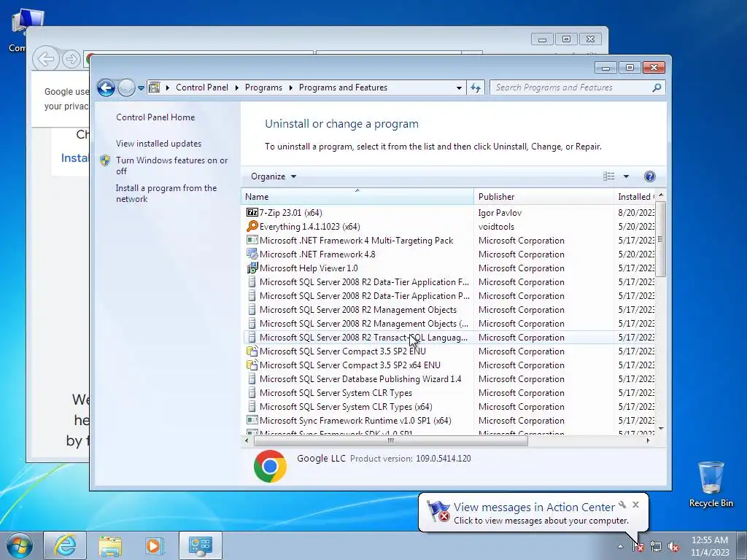Open recent pages dropdown next to Forward
The width and height of the screenshot is (747, 560).
(141, 88)
